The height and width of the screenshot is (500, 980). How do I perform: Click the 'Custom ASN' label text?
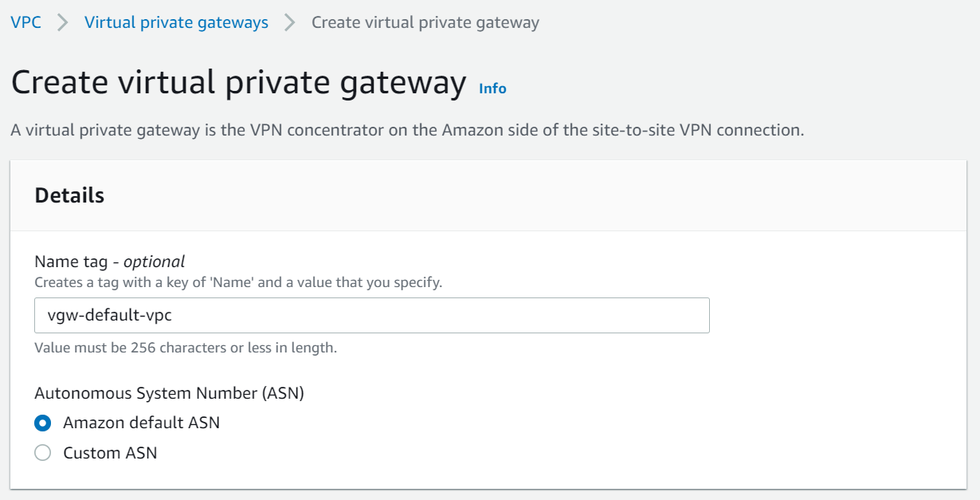(110, 453)
